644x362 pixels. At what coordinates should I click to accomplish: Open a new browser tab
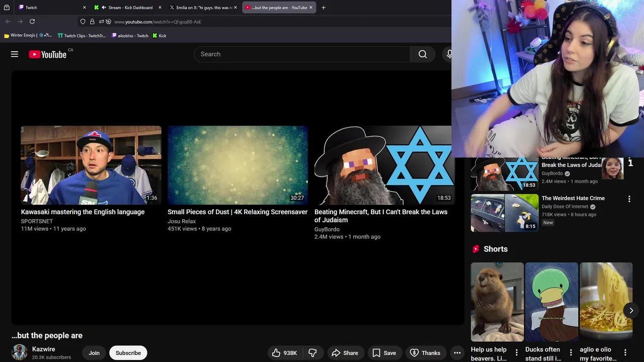[324, 8]
